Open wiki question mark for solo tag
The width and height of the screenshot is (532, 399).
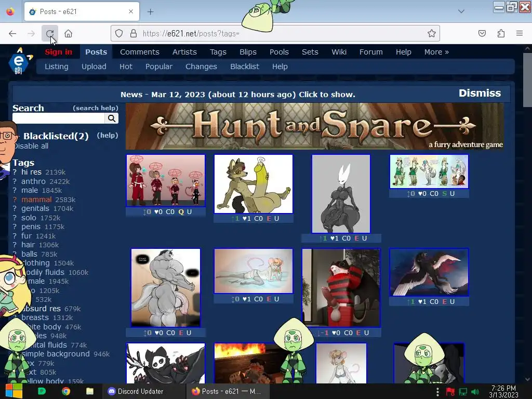(15, 218)
